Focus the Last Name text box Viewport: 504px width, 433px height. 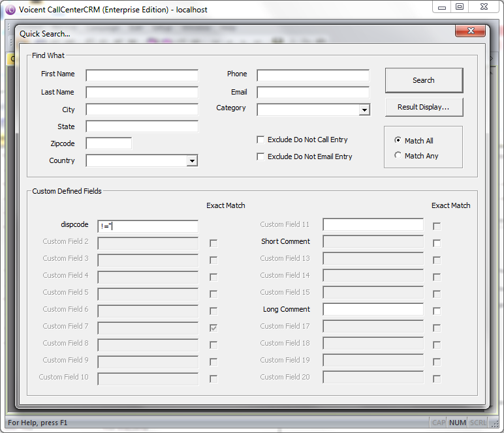142,93
